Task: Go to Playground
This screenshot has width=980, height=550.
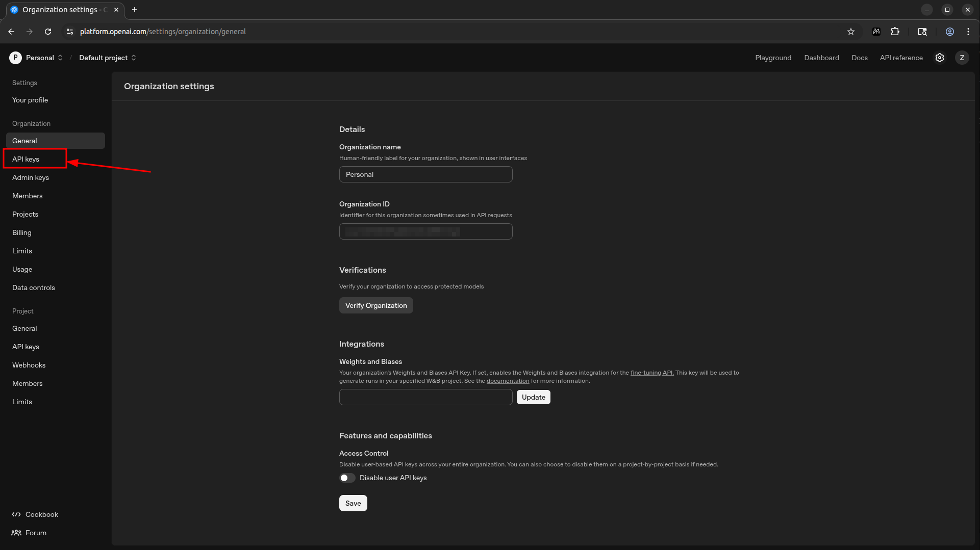Action: point(773,58)
